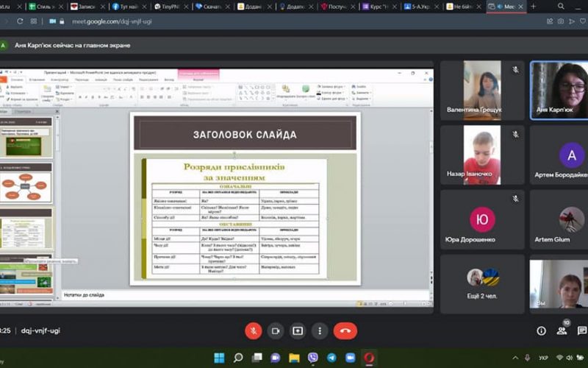Switch to the TinyPNG browser tab
The image size is (588, 368).
point(171,7)
